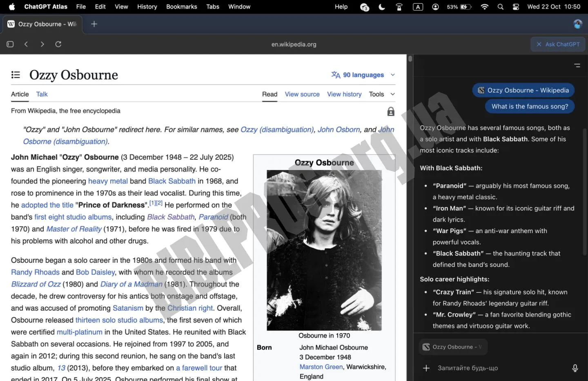588x381 pixels.
Task: Click the Ozzy Osbourne 1970 photo
Action: coord(324,250)
